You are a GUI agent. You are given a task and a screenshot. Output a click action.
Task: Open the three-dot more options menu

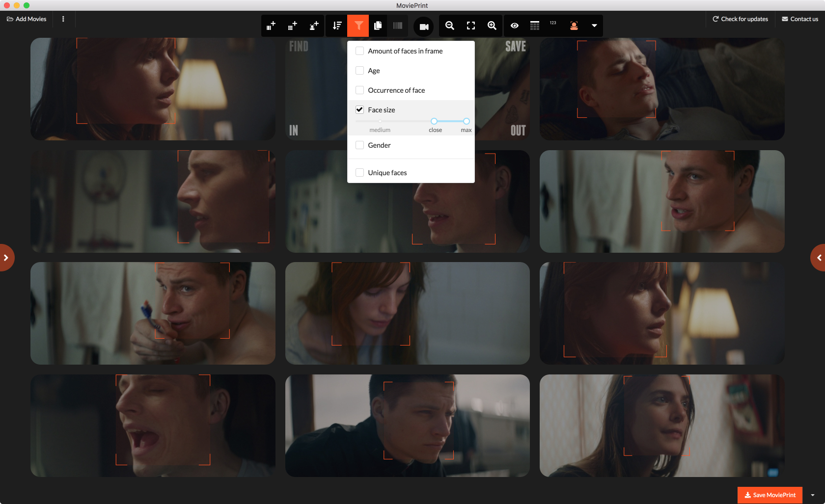tap(63, 19)
